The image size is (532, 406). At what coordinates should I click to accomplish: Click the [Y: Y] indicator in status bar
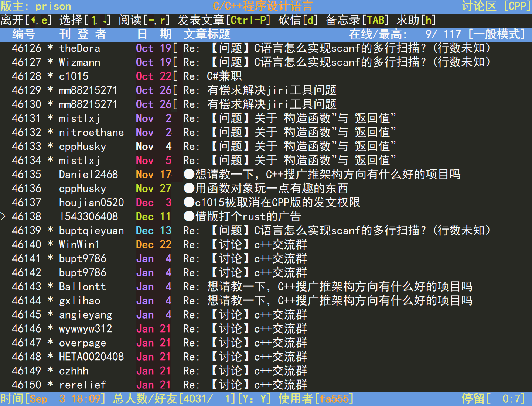[254, 399]
